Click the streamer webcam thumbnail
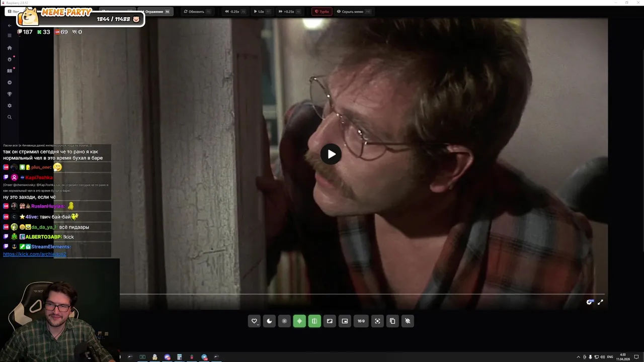The image size is (644, 362). (59, 310)
